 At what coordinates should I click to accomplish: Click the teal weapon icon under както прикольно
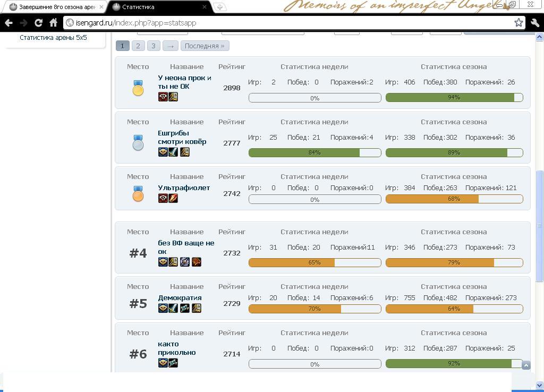pos(173,363)
